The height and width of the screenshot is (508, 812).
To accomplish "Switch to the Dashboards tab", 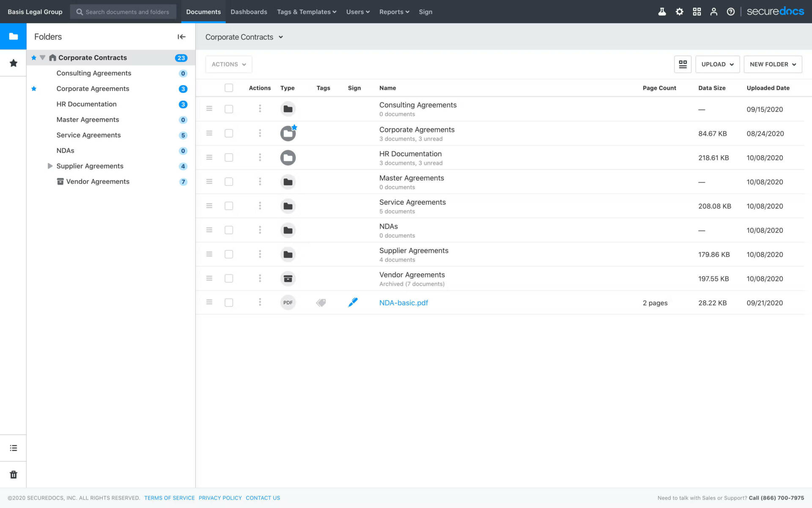I will [249, 11].
